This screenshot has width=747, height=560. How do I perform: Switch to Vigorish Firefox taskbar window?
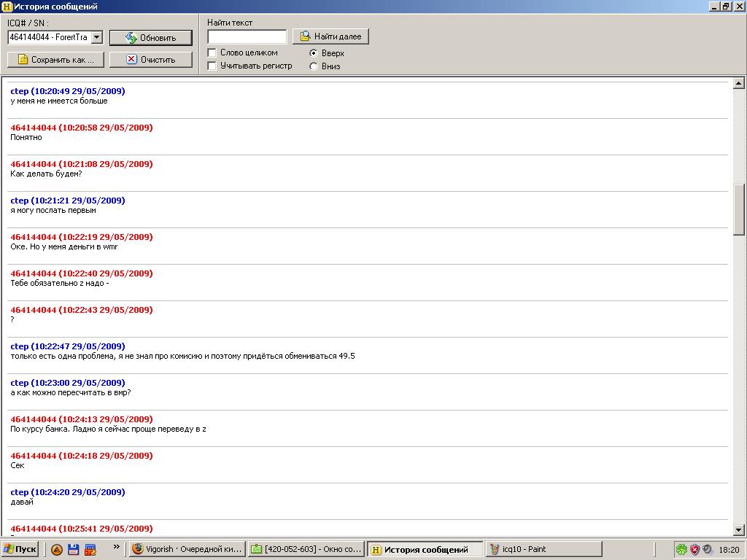tap(186, 550)
